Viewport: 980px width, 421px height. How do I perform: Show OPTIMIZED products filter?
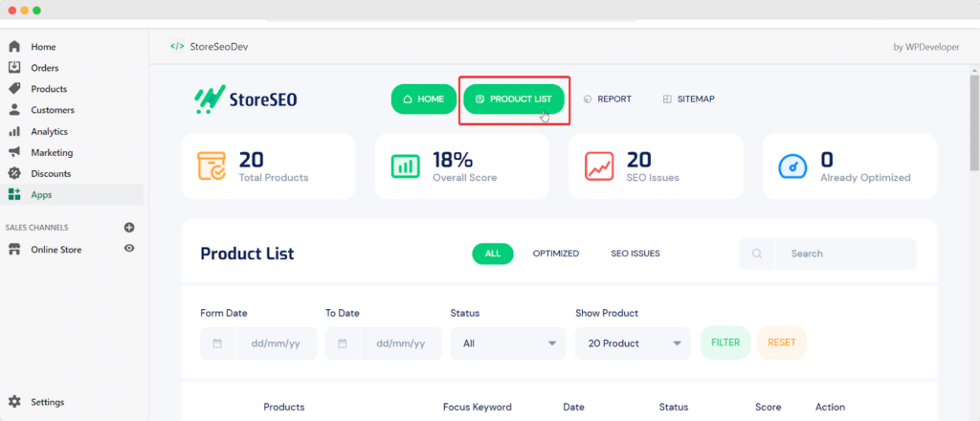point(556,254)
